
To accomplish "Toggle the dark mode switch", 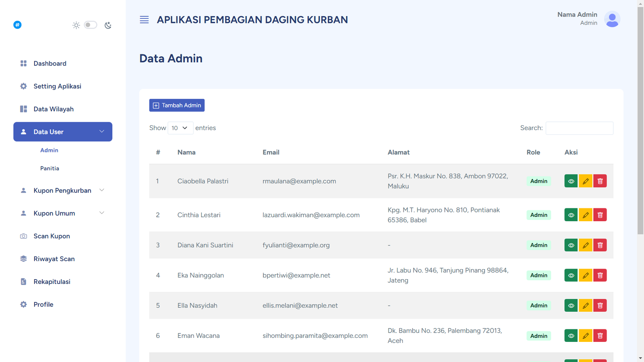I will point(91,25).
